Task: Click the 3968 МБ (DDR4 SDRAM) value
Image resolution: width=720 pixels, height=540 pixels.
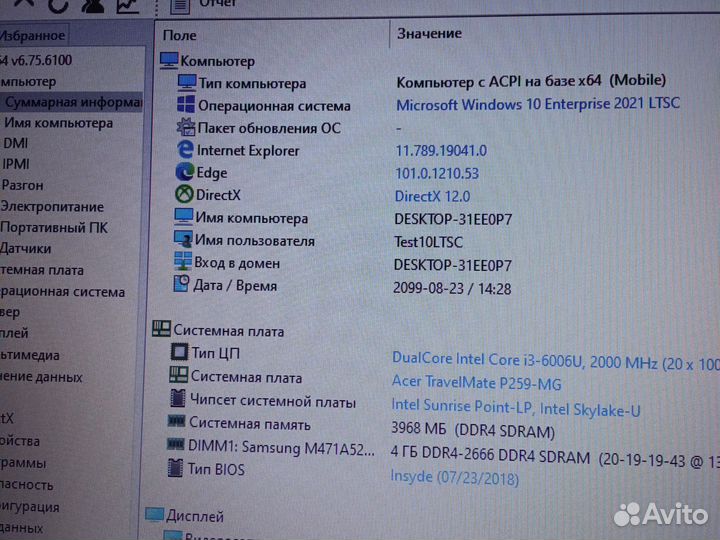Action: click(473, 430)
